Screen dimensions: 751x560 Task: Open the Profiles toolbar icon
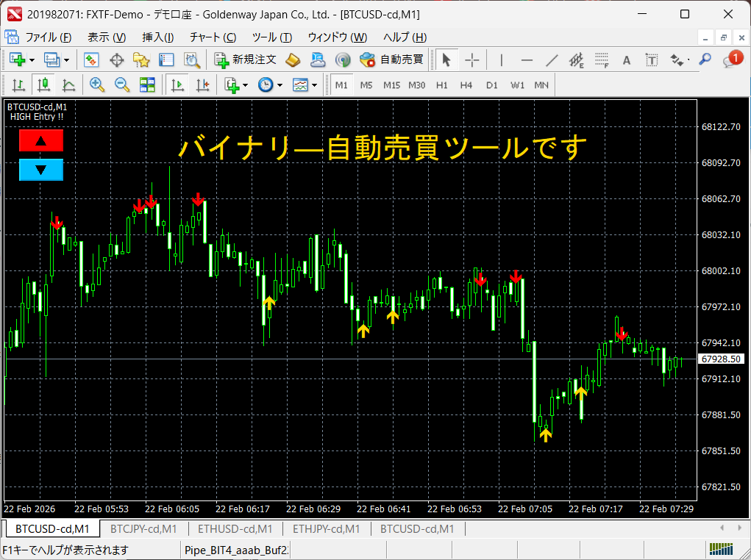(x=51, y=60)
